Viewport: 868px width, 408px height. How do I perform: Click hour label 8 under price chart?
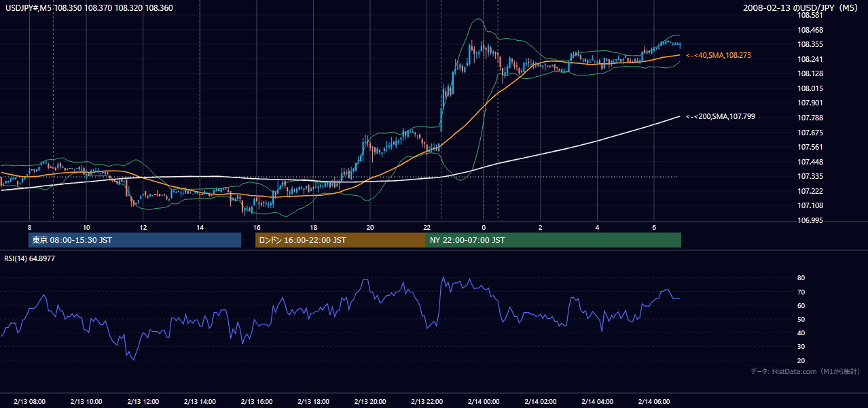[29, 227]
